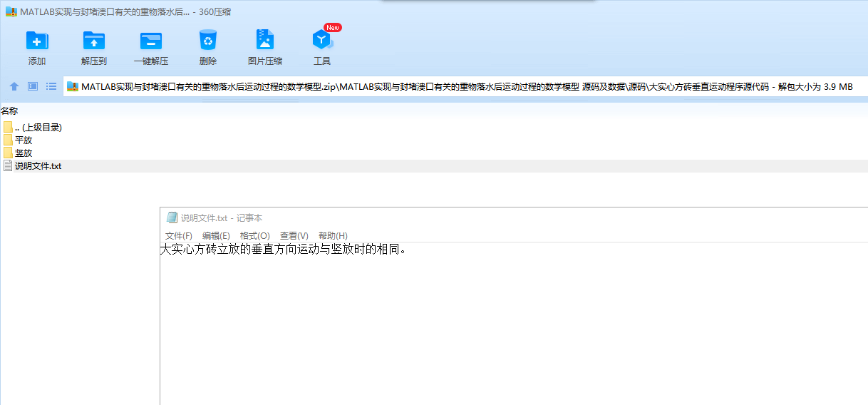Click the archive path address field
This screenshot has height=405, width=868.
(x=465, y=87)
